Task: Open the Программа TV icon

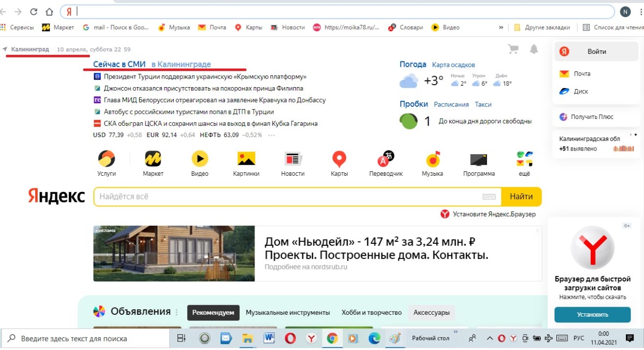Action: pos(478,160)
